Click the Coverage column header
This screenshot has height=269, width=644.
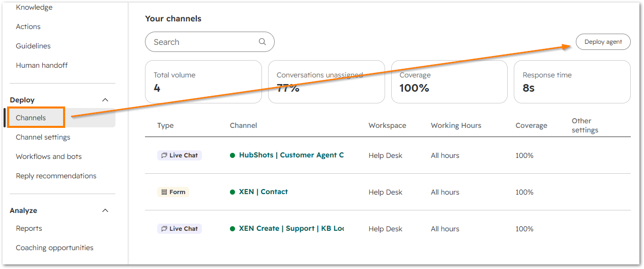pyautogui.click(x=532, y=125)
